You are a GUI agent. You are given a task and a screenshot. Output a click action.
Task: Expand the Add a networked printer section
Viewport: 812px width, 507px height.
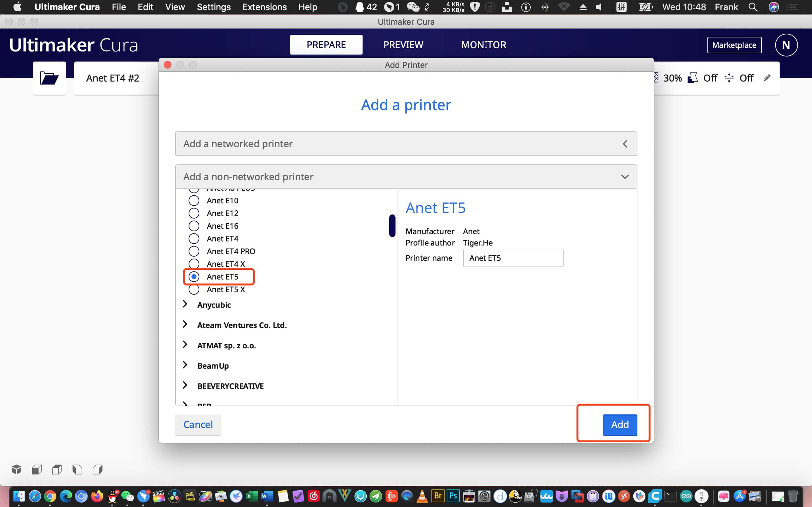pos(406,144)
